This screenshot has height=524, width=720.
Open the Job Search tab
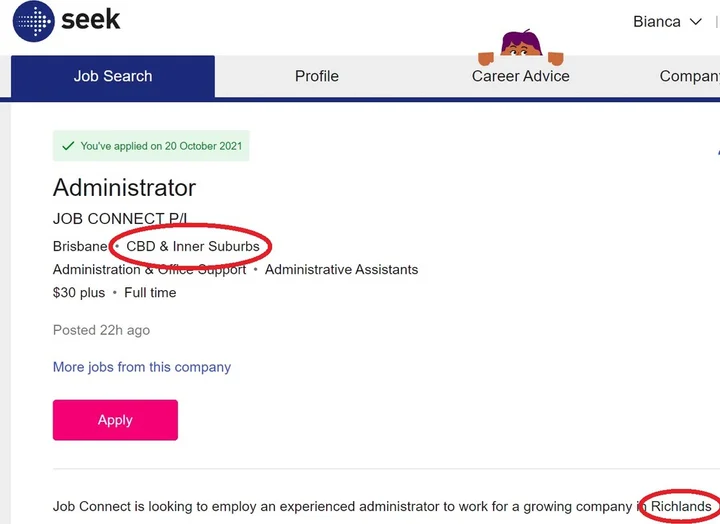pyautogui.click(x=113, y=76)
